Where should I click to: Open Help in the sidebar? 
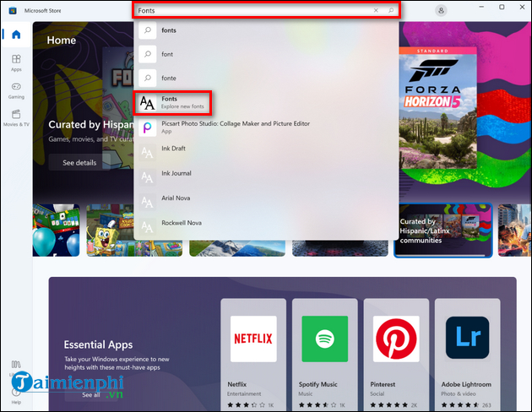click(x=16, y=396)
